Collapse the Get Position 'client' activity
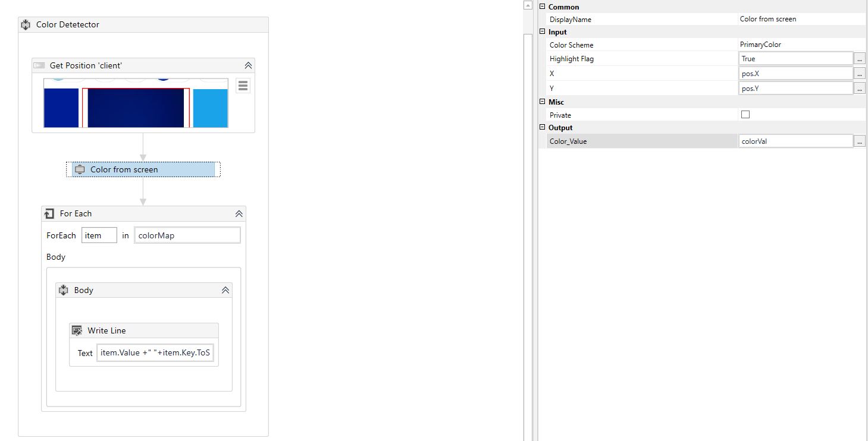 click(248, 65)
